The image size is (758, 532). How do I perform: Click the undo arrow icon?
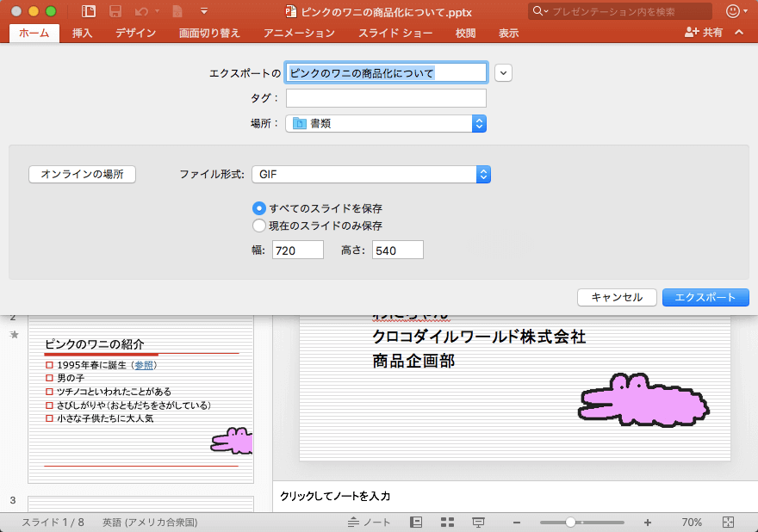click(x=141, y=11)
